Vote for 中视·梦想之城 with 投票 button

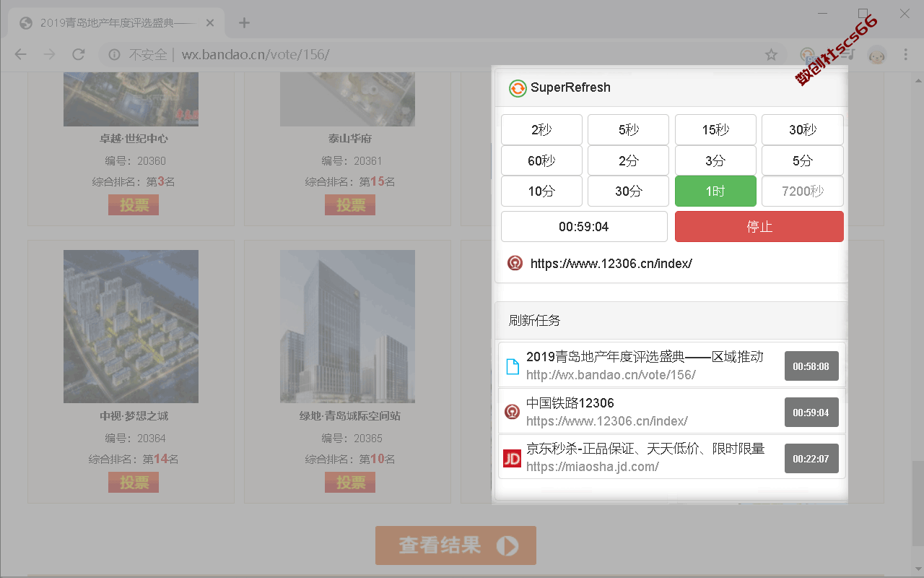[x=134, y=482]
